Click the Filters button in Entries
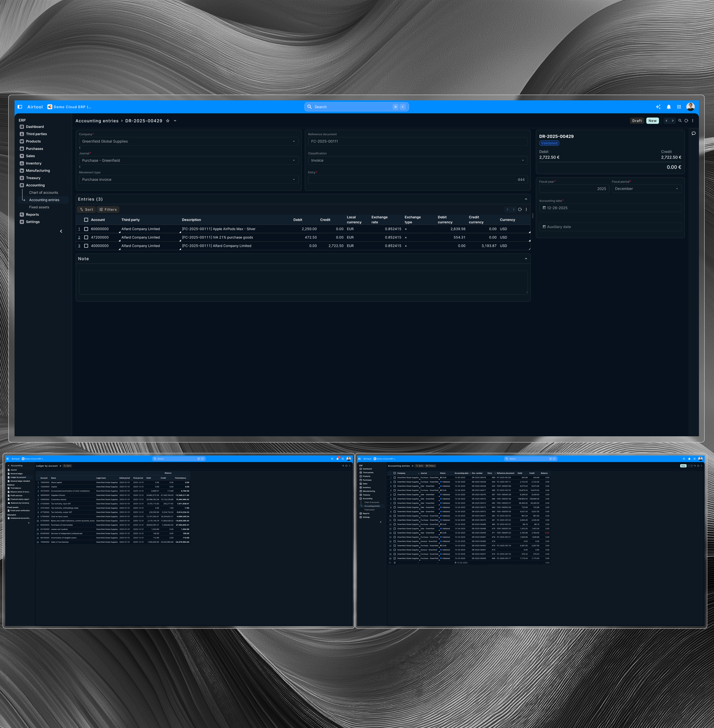This screenshot has width=714, height=728. 108,210
